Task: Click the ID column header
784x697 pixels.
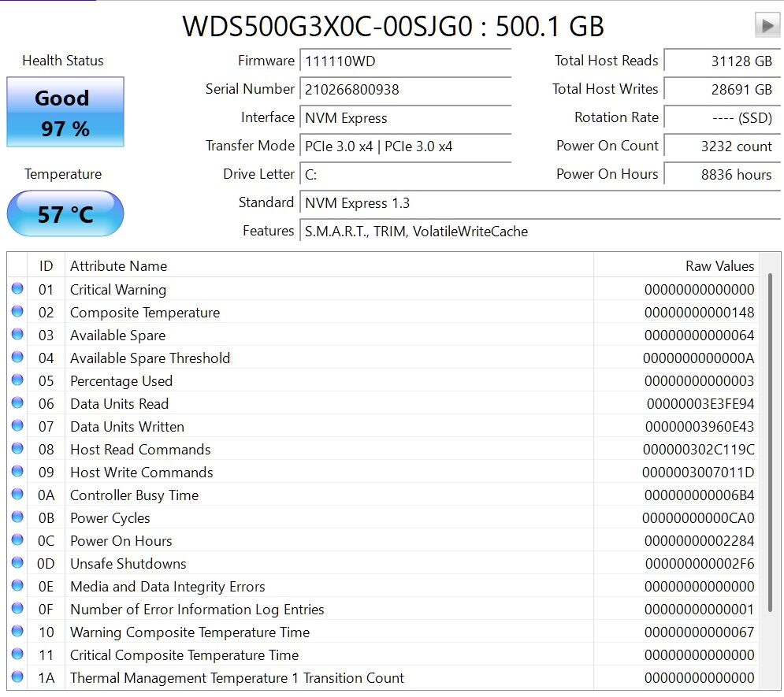Action: click(x=46, y=266)
